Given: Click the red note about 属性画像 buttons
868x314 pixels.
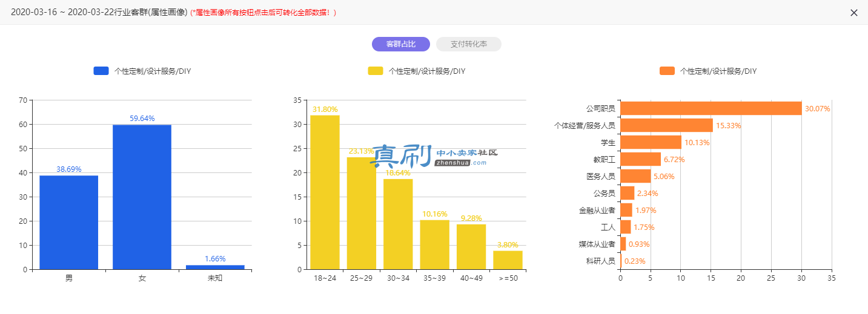Looking at the screenshot, I should [x=263, y=13].
